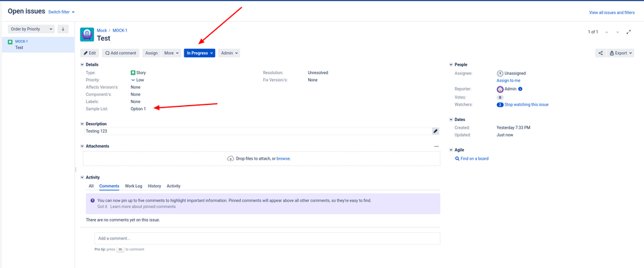Click the votes count badge
Screen dimensions: 644x268
pos(500,97)
